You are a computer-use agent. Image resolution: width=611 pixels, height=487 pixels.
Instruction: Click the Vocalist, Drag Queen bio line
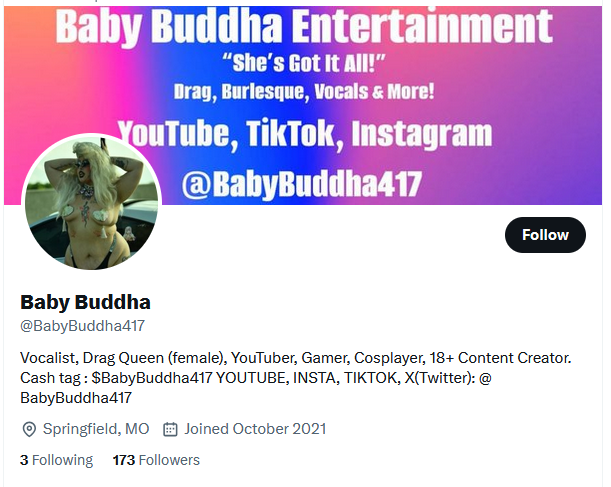(295, 358)
